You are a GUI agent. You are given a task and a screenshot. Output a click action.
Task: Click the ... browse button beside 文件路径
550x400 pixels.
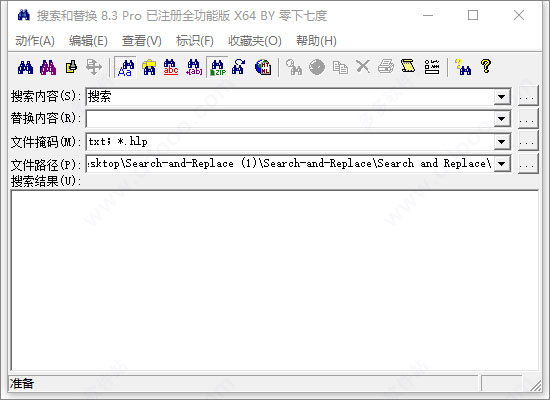(x=528, y=163)
